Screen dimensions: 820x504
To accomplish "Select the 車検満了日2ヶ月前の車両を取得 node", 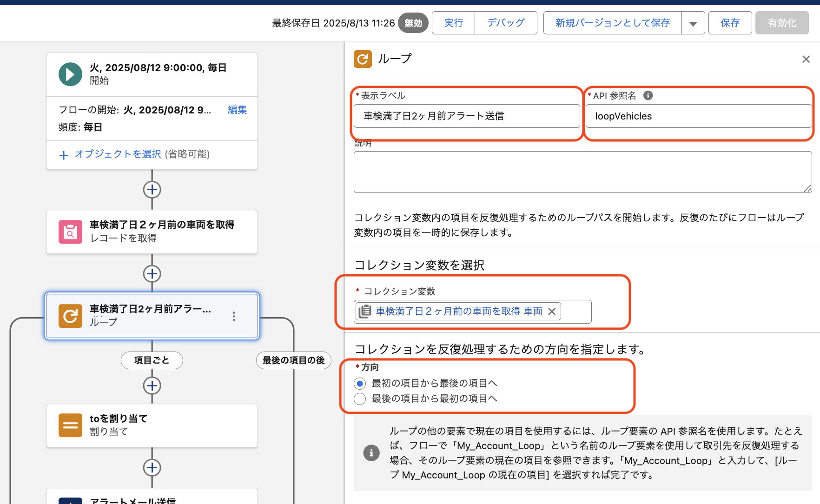I will pyautogui.click(x=152, y=232).
